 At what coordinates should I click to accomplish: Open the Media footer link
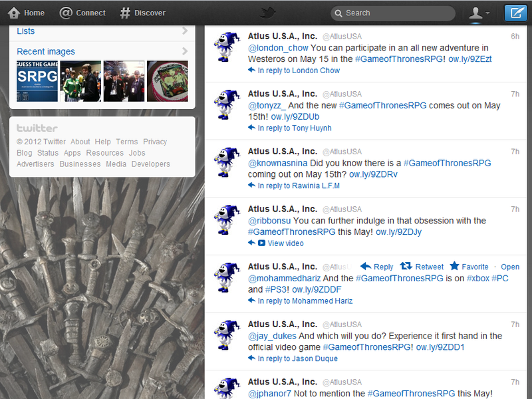point(116,164)
